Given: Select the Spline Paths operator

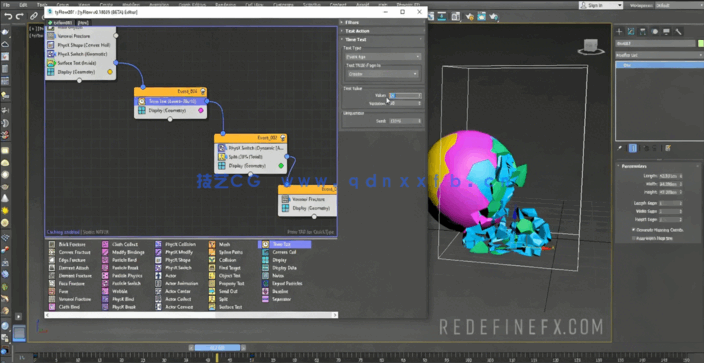Looking at the screenshot, I should pos(226,252).
